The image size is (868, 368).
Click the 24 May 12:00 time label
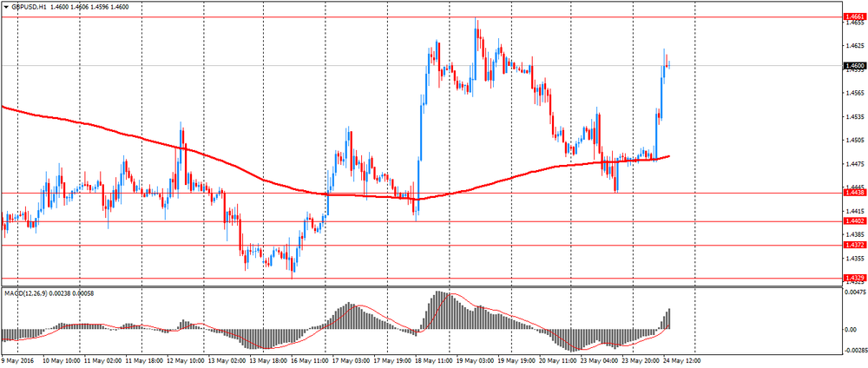click(x=682, y=361)
